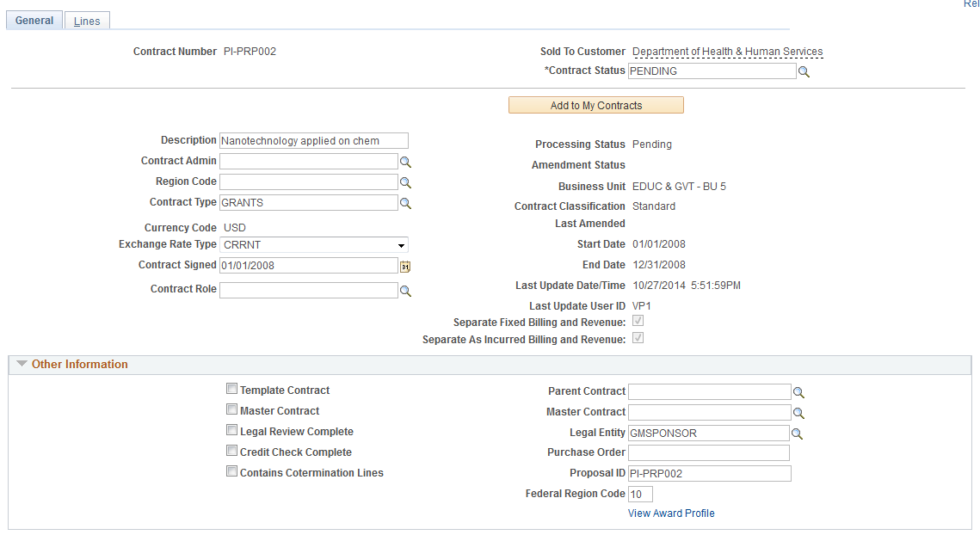Click Contract Type lookup magnifier

(405, 204)
